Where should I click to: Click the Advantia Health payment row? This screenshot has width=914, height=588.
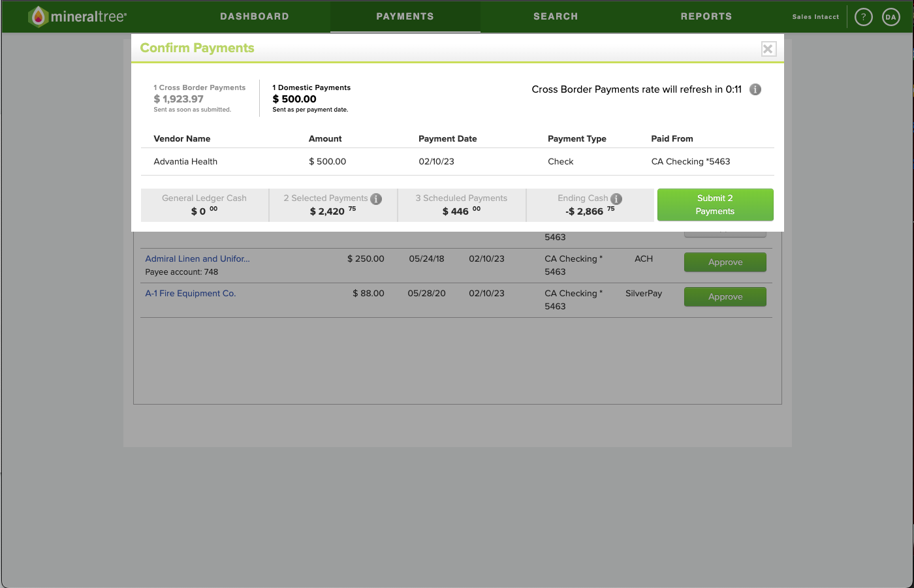tap(457, 162)
